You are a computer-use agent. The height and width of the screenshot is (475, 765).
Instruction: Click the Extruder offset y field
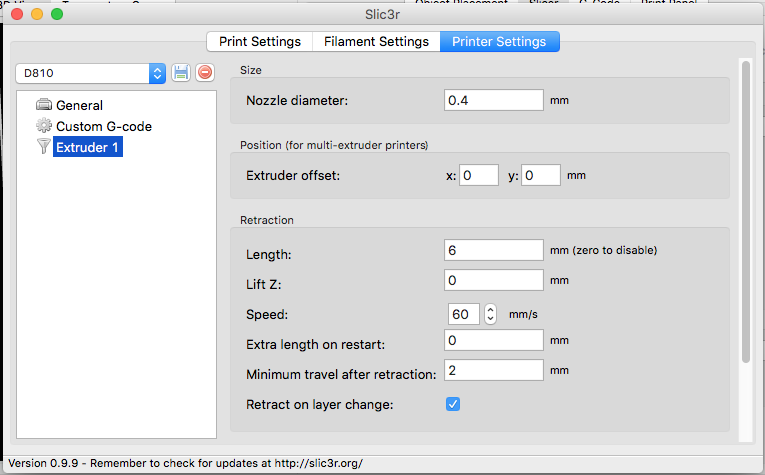pos(541,175)
